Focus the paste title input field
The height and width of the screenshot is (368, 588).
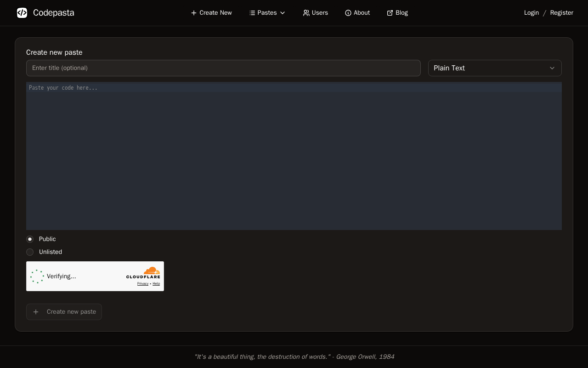(x=223, y=68)
